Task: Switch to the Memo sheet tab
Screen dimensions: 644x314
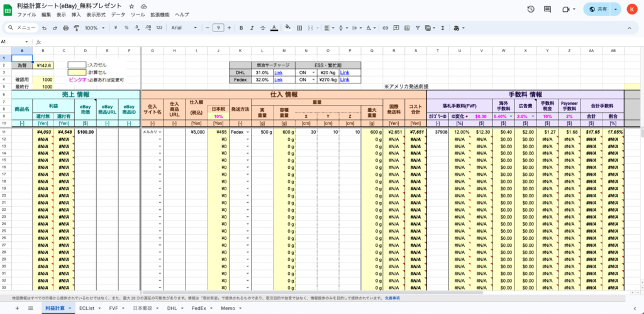Action: click(x=230, y=308)
